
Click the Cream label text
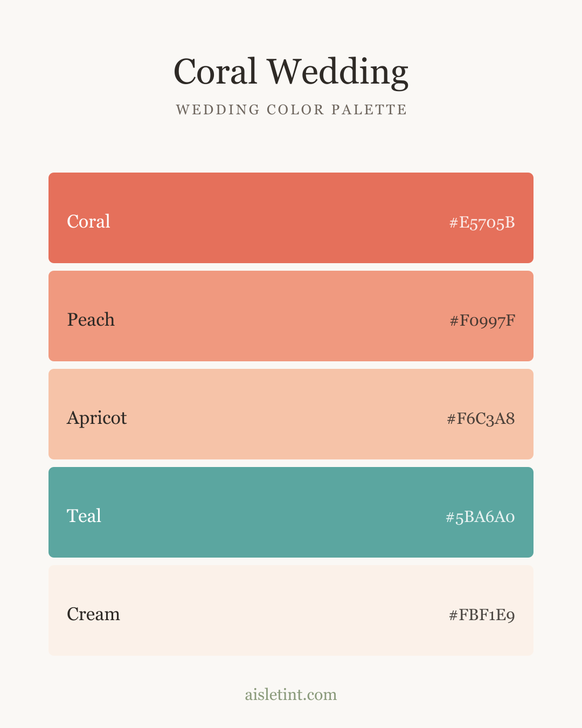coord(93,614)
